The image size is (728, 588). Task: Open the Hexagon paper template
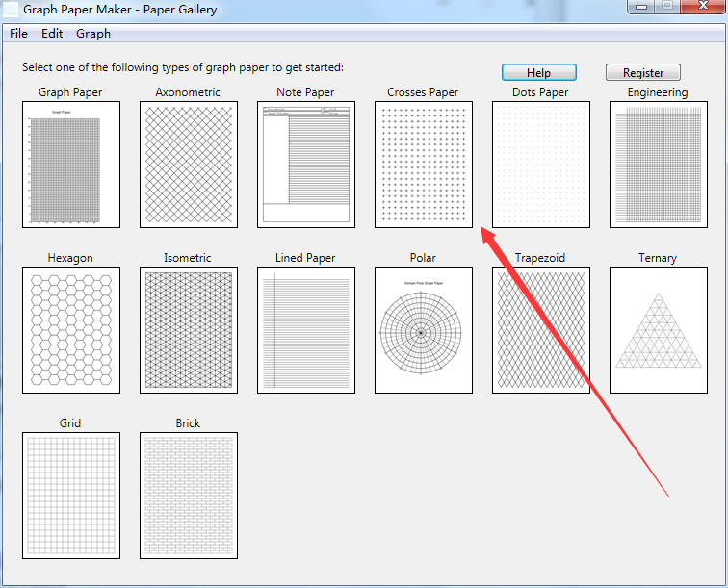(x=70, y=330)
